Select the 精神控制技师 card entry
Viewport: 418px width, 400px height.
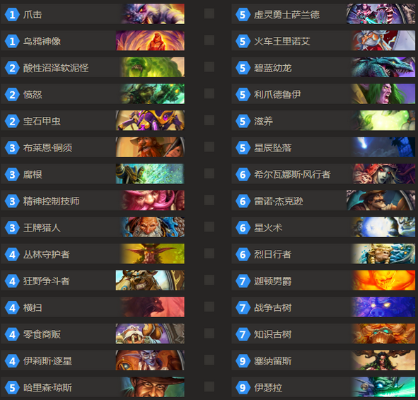[93, 201]
